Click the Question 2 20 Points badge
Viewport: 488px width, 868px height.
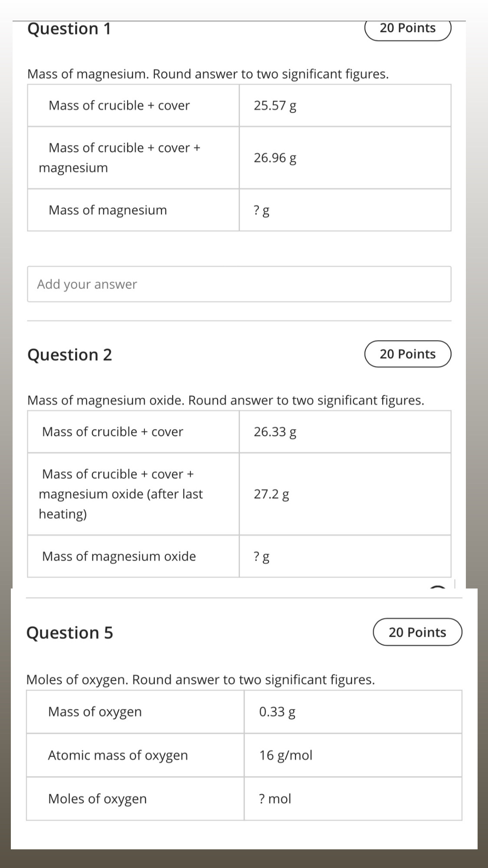[x=408, y=354]
